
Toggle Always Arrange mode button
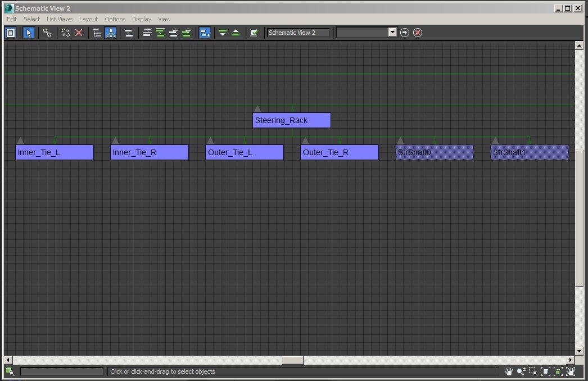tap(129, 33)
